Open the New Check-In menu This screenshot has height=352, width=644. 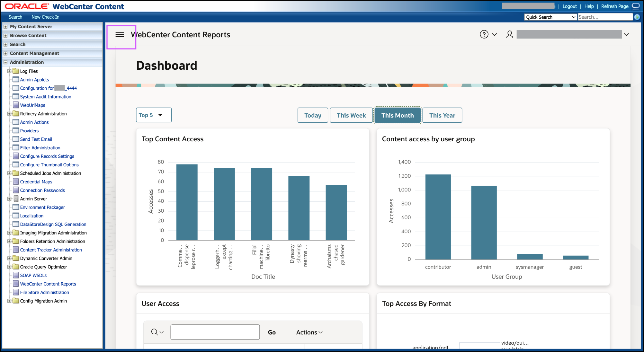coord(45,17)
